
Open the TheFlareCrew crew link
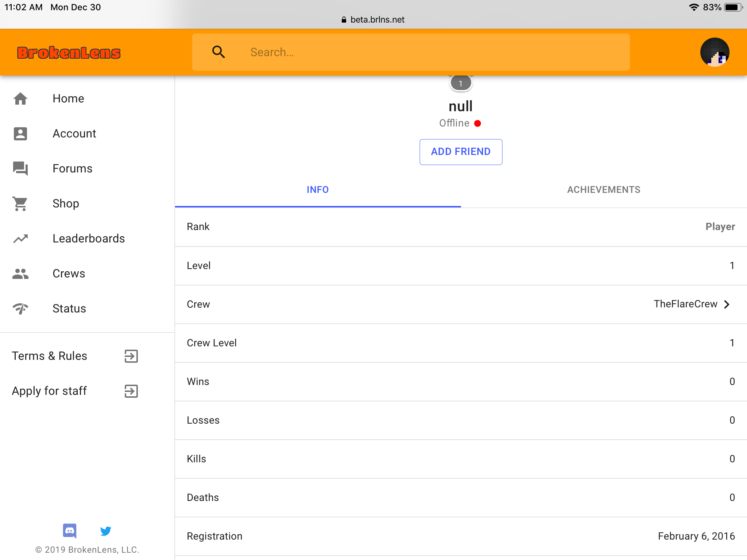[x=685, y=304]
